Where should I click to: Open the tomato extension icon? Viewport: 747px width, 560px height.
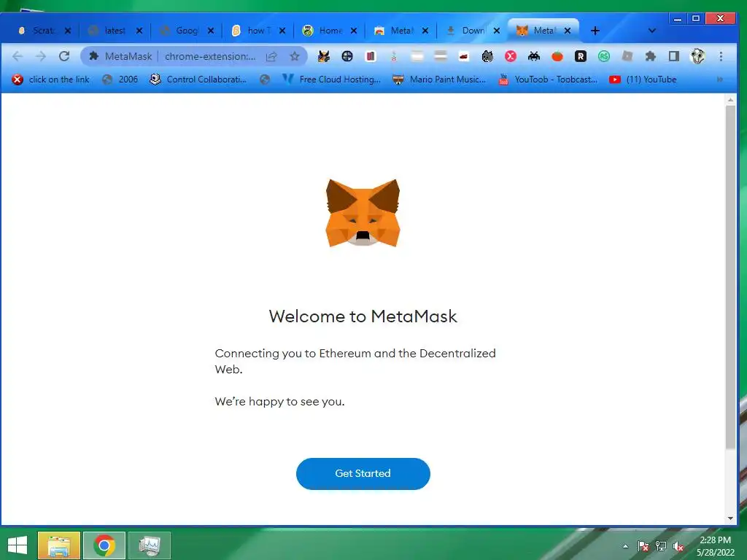pos(557,56)
